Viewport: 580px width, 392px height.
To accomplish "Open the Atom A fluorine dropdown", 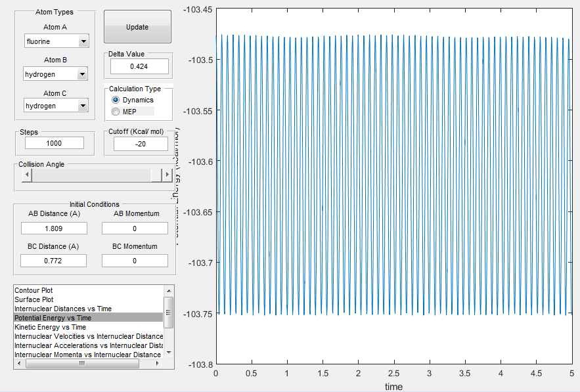I will point(56,41).
